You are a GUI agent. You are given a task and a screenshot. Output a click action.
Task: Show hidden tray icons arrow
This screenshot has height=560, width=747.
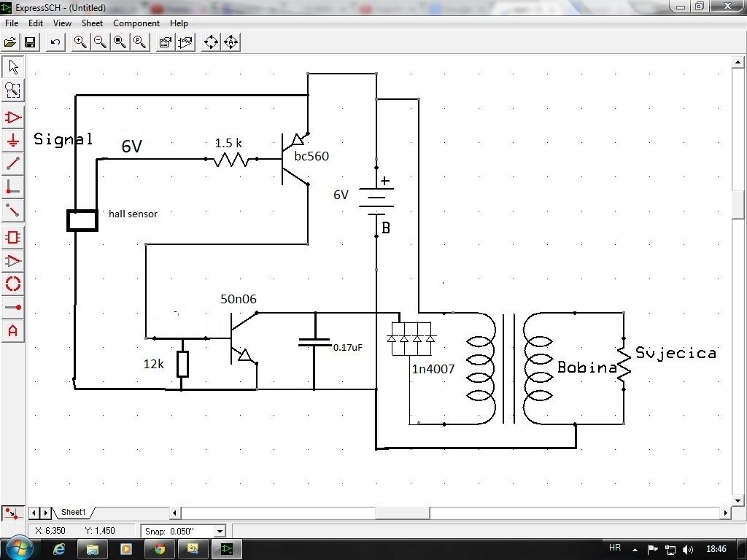635,550
